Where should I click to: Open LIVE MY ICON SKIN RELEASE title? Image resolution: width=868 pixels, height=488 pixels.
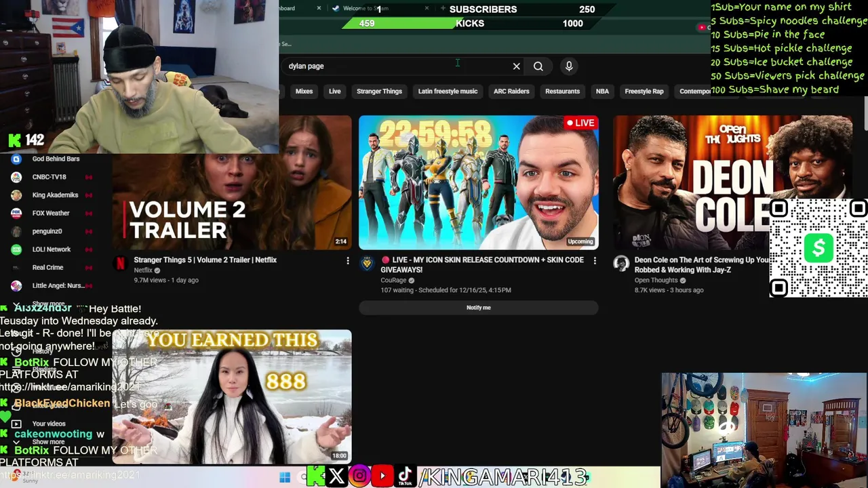pyautogui.click(x=482, y=265)
